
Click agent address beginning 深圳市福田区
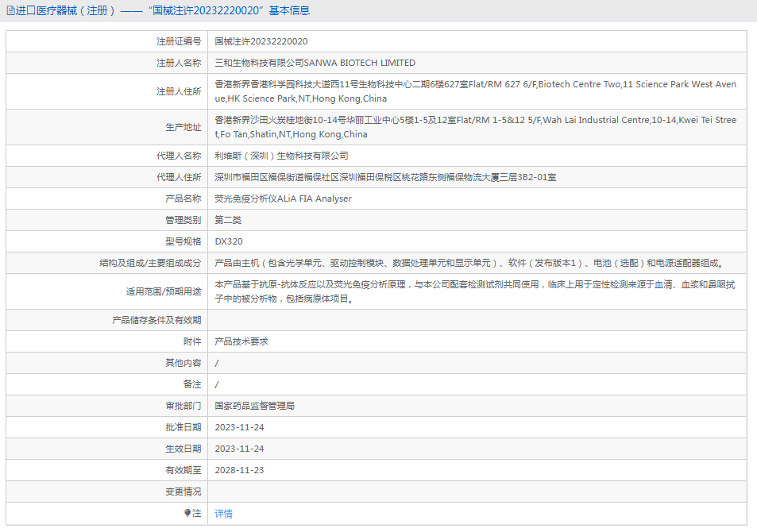pos(385,177)
